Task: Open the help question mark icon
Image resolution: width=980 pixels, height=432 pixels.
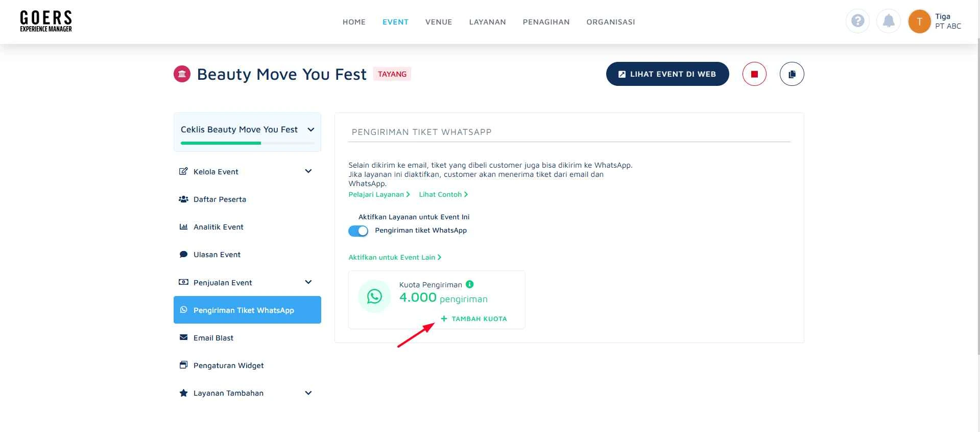Action: [858, 21]
